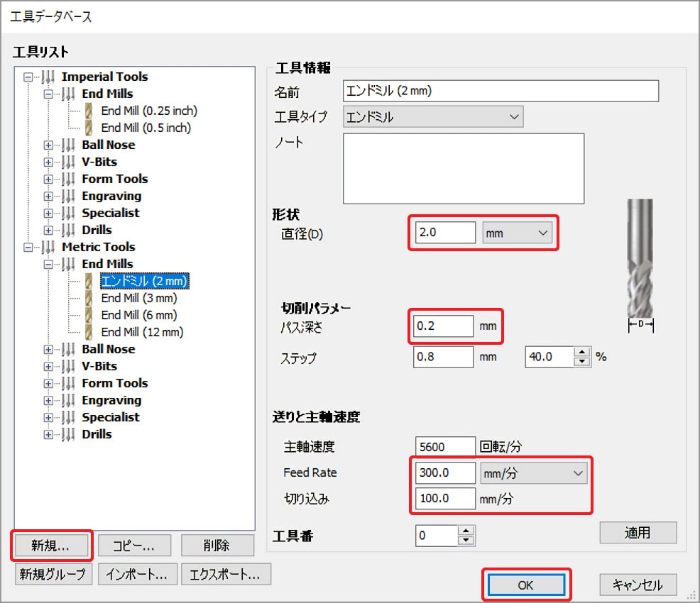Select the End Mill (0.5 inch) tool
Image resolution: width=700 pixels, height=603 pixels.
click(x=146, y=128)
